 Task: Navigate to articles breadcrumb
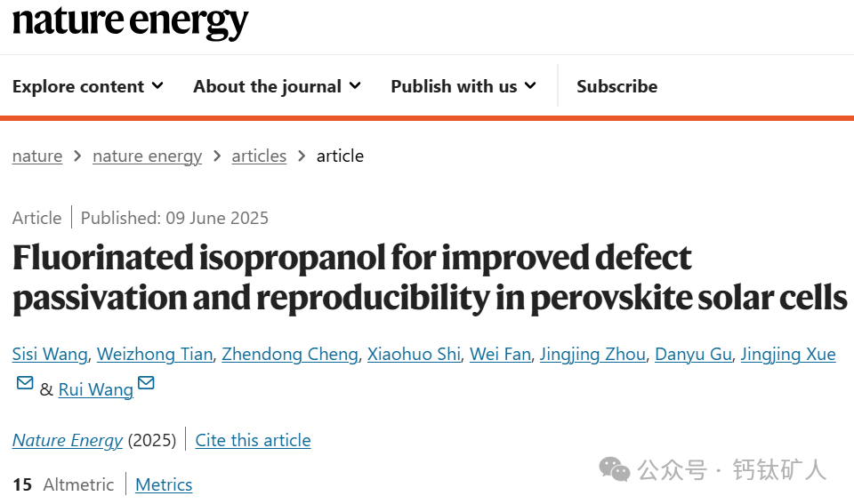pyautogui.click(x=259, y=156)
